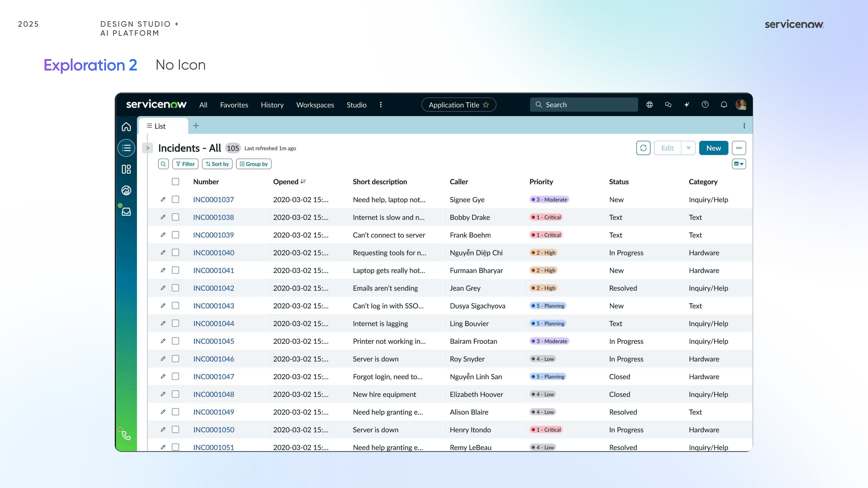
Task: Open the notifications bell
Action: tap(724, 105)
